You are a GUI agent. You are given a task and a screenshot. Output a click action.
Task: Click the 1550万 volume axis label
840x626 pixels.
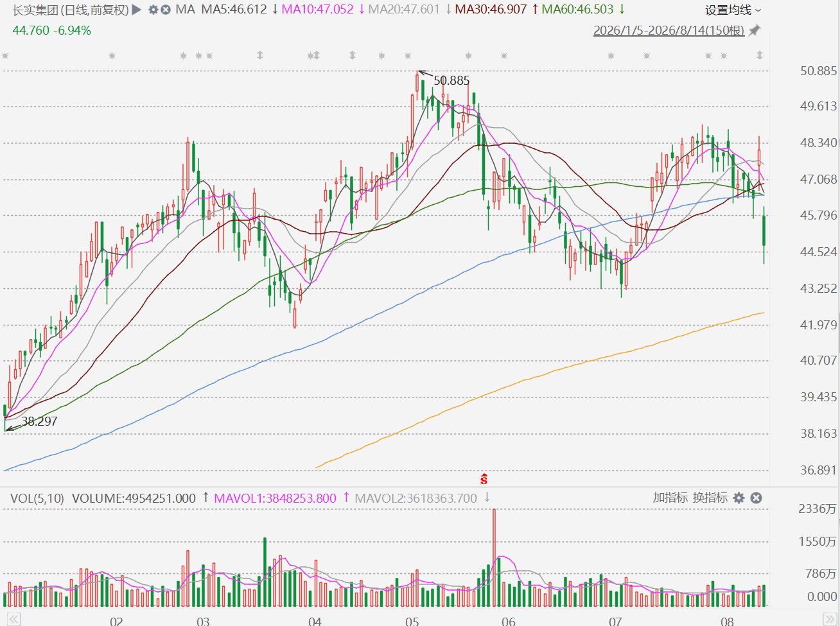tap(818, 541)
